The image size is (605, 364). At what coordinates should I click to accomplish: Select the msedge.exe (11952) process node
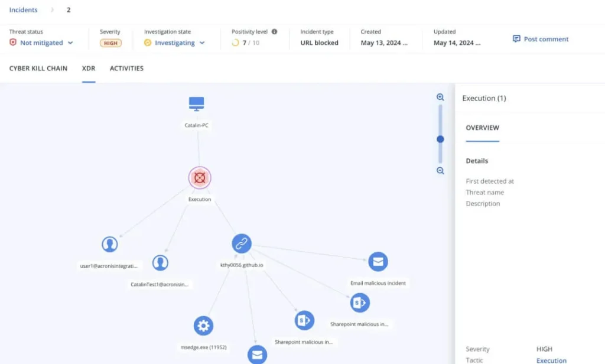click(203, 326)
